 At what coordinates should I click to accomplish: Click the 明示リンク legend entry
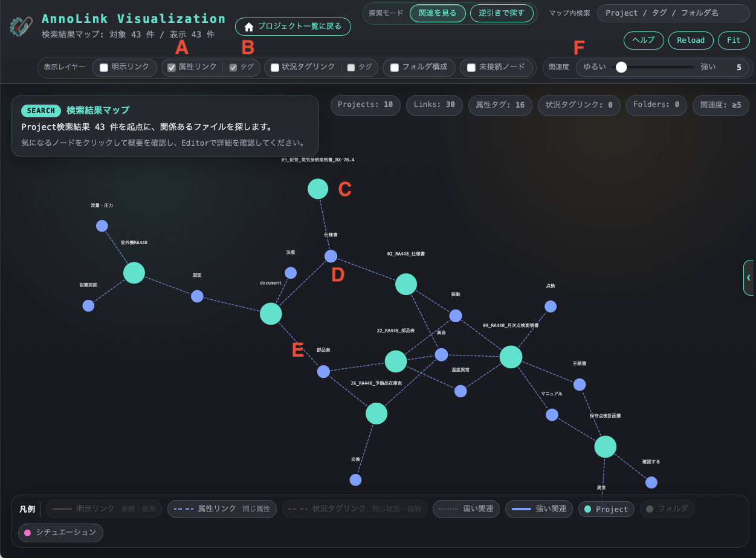click(104, 509)
